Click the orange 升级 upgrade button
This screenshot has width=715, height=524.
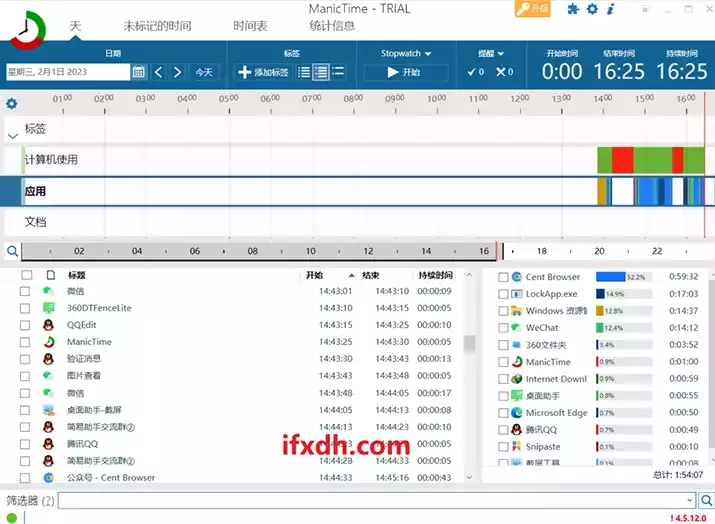coord(532,8)
